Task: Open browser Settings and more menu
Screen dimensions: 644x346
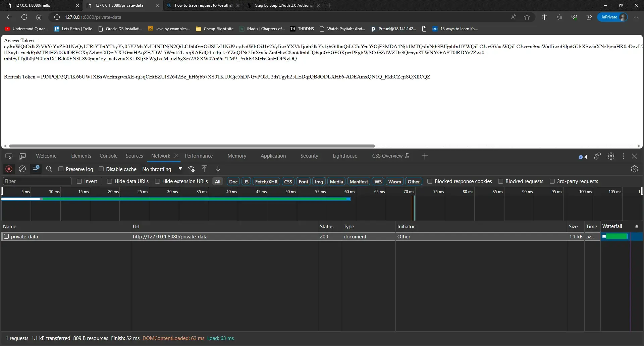Action: pyautogui.click(x=636, y=17)
